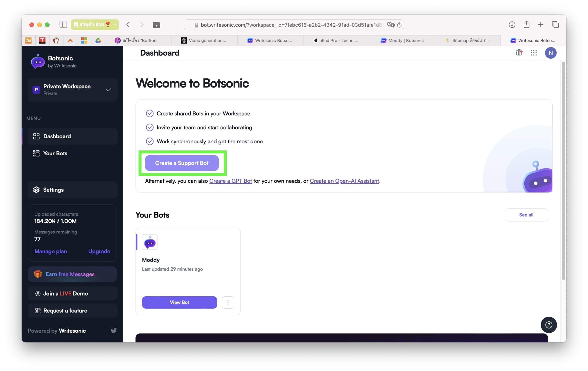Image resolution: width=588 pixels, height=371 pixels.
Task: Open Moddy bot three-dot options menu
Action: pyautogui.click(x=228, y=302)
